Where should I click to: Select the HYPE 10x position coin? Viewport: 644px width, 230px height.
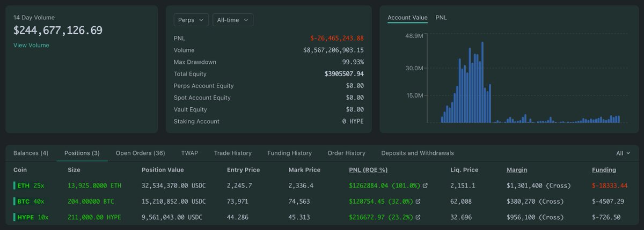[32, 217]
